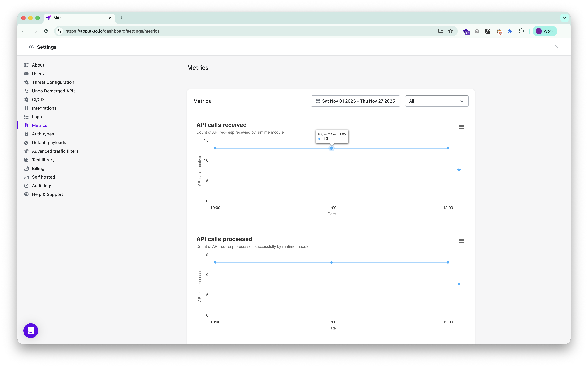
Task: Close the Settings page with X
Action: point(556,47)
